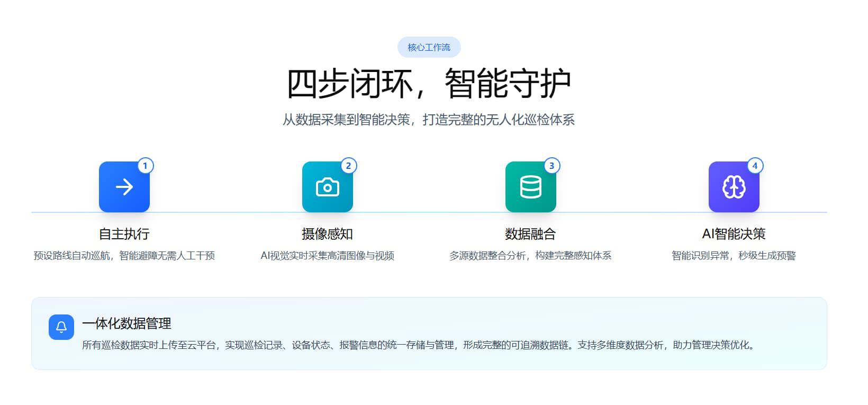Click the camera icon for 摄像感知
868x405 pixels.
click(x=327, y=187)
